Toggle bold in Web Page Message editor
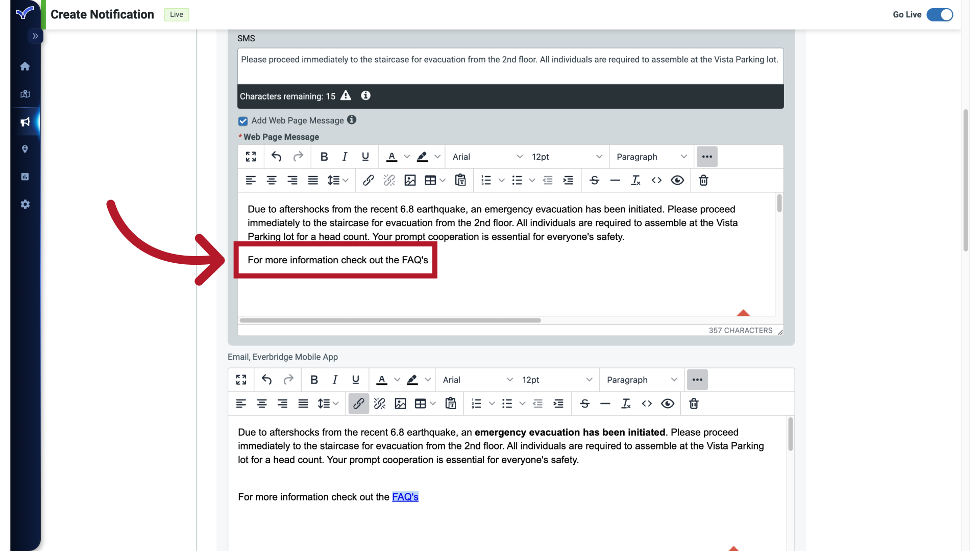Image resolution: width=980 pixels, height=551 pixels. pos(324,157)
